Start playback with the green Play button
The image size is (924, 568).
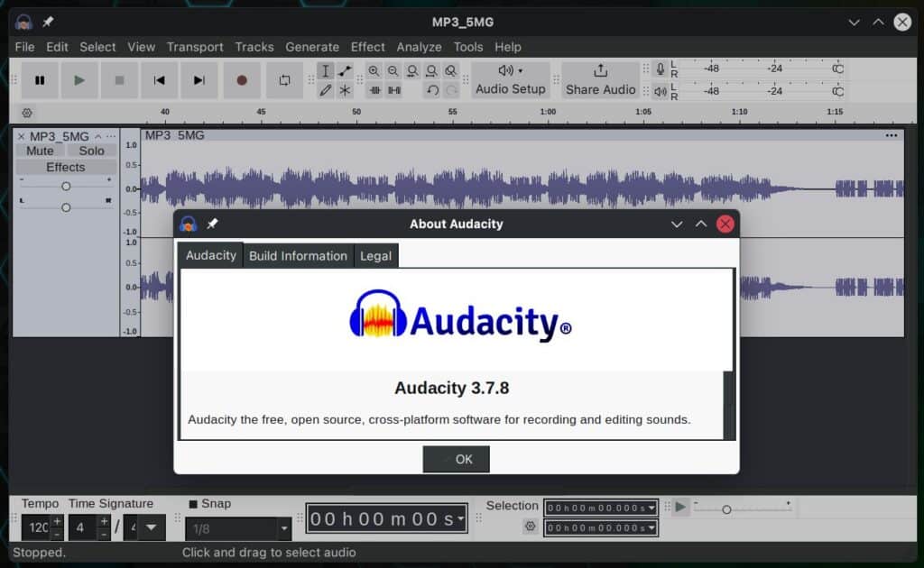pos(79,80)
